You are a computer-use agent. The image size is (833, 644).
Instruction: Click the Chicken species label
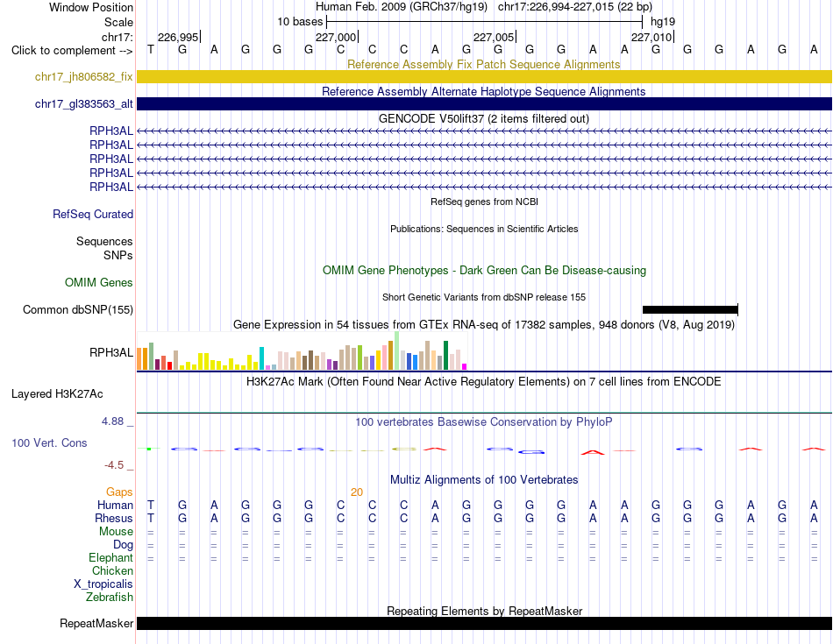coord(112,570)
